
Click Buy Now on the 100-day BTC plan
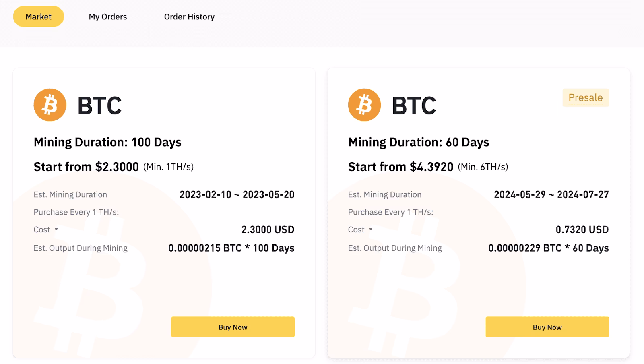click(x=233, y=327)
